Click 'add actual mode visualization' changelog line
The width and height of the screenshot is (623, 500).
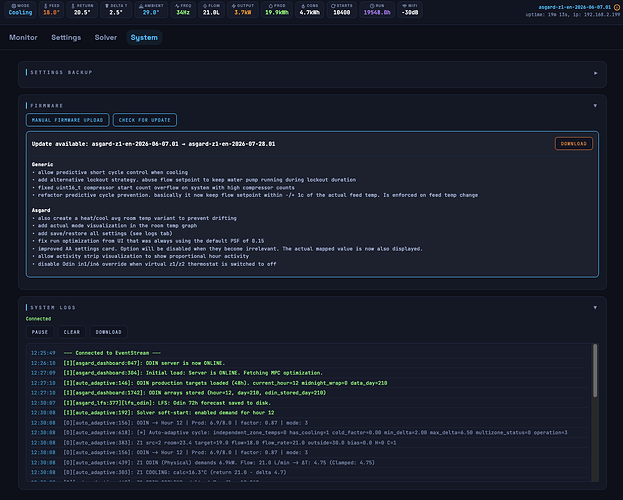114,225
